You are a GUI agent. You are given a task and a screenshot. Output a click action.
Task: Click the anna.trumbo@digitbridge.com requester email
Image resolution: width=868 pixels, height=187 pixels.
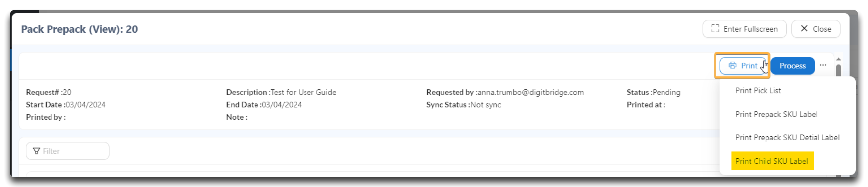(x=530, y=92)
